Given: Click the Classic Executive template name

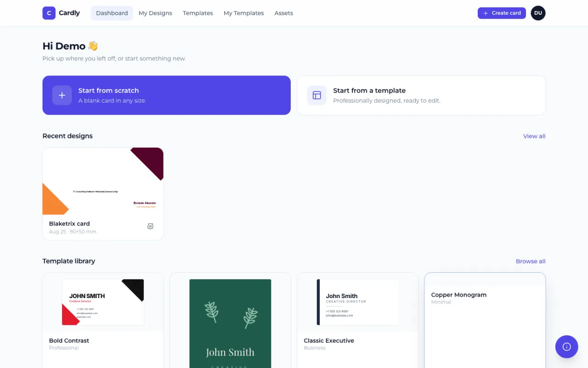Looking at the screenshot, I should coord(329,340).
